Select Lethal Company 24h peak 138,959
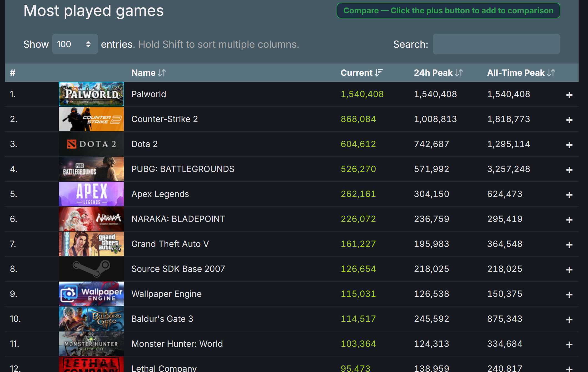588x372 pixels. click(x=432, y=368)
